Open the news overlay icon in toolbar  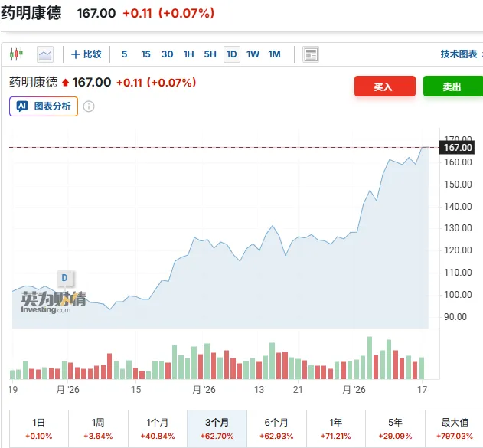[x=311, y=54]
